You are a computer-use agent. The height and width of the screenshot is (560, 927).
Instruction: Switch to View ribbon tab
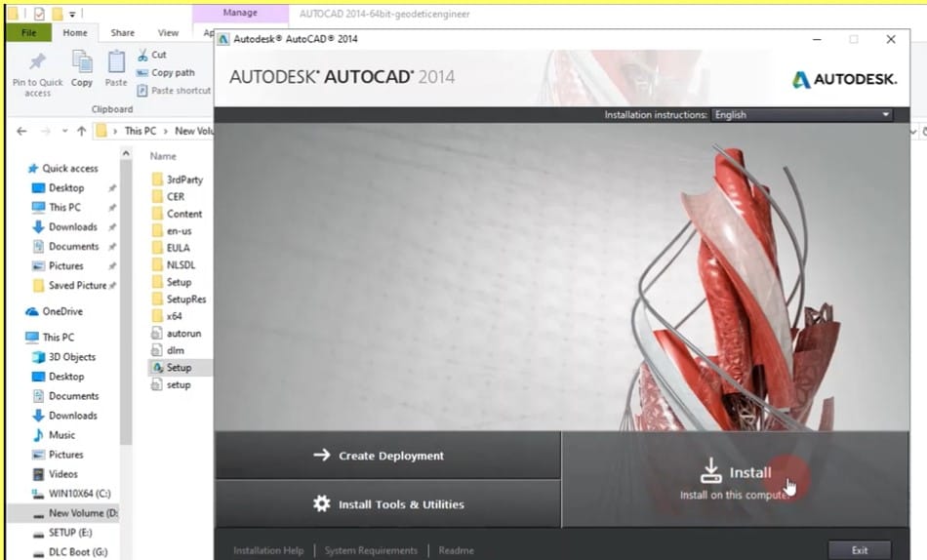168,32
